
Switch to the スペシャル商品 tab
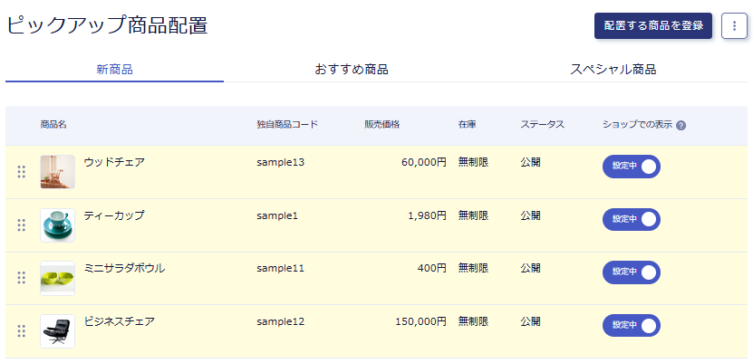pyautogui.click(x=613, y=70)
